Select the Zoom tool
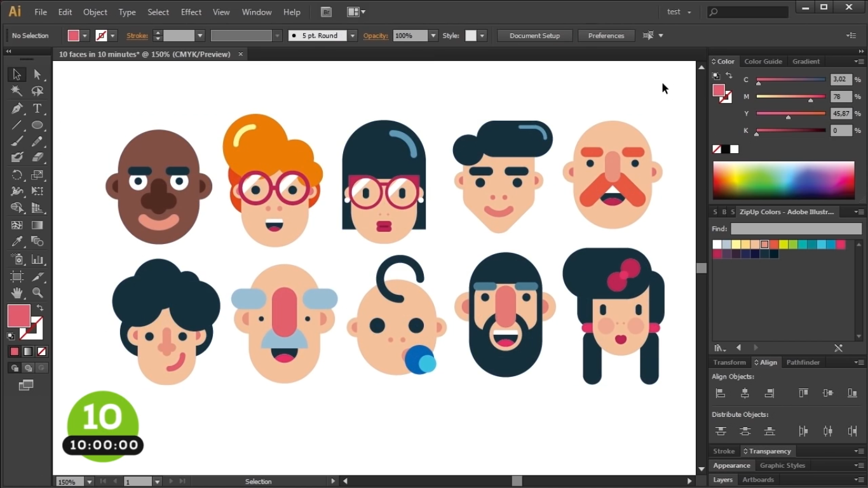Viewport: 868px width, 488px height. pyautogui.click(x=37, y=293)
